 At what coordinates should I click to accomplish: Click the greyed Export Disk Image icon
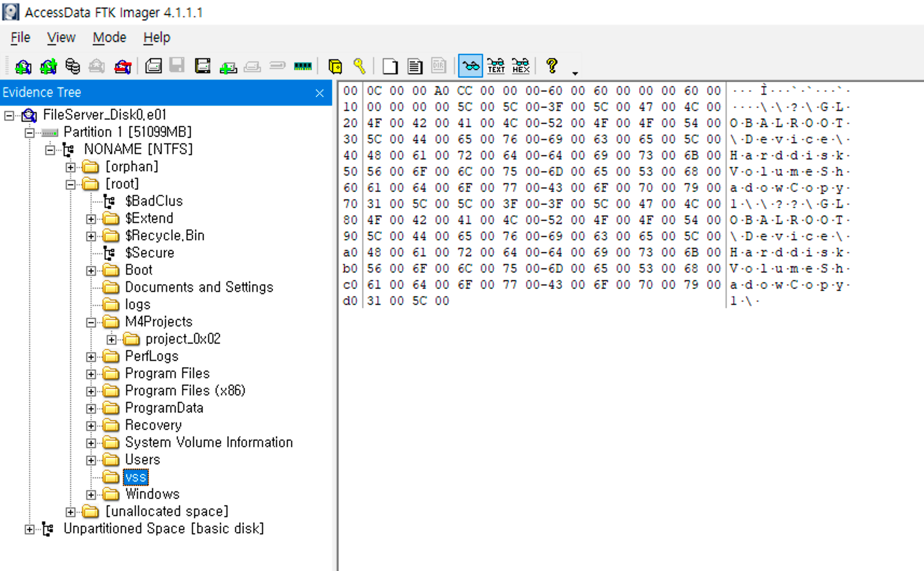tap(177, 66)
